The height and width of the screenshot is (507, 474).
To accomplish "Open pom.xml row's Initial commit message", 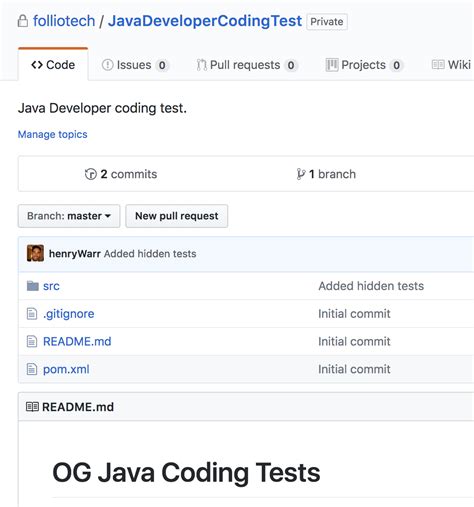I will tap(354, 369).
